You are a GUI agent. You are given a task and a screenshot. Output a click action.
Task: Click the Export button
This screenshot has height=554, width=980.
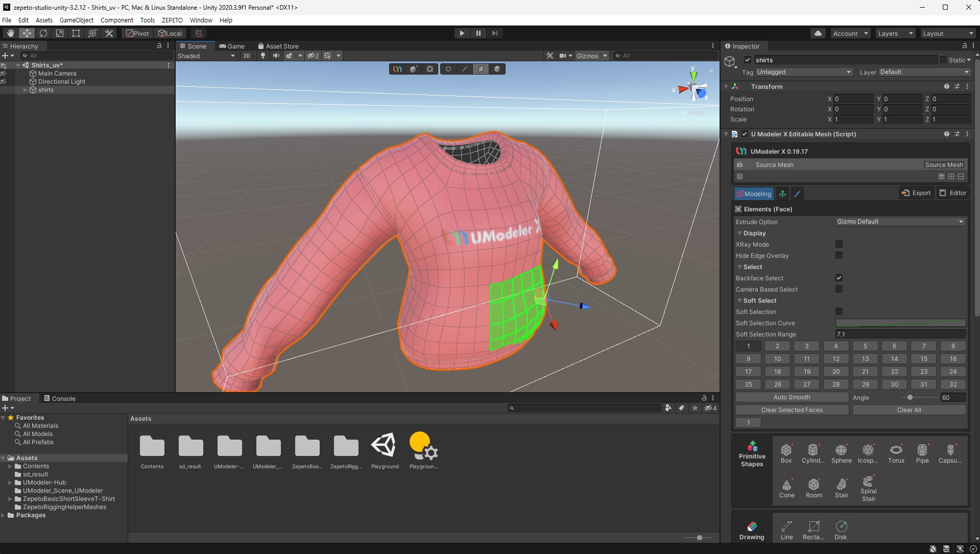click(917, 193)
